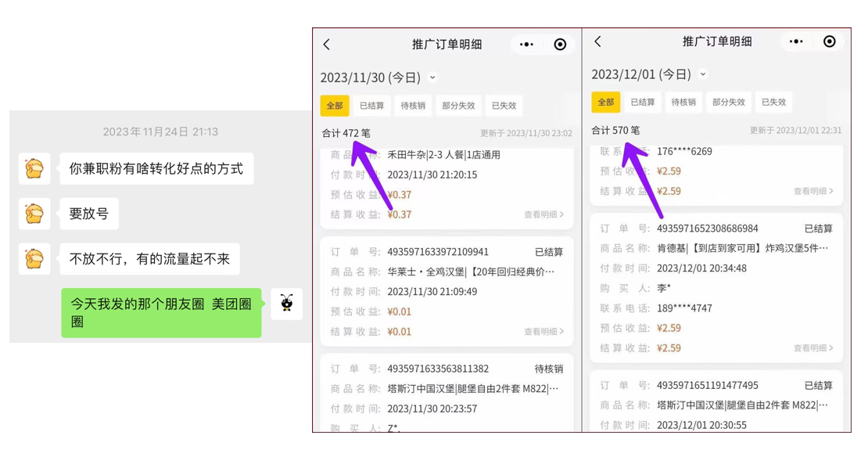Open 查看明细 for 华莱士 order
This screenshot has height=450, width=868.
coord(543,332)
